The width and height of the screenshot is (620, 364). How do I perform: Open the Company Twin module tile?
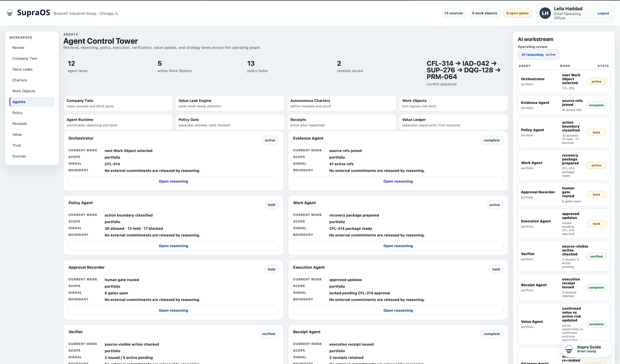118,103
